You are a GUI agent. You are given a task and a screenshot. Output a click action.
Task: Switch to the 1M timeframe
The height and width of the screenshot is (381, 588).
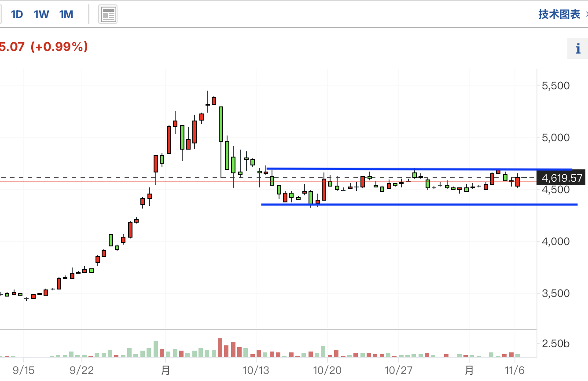point(66,15)
